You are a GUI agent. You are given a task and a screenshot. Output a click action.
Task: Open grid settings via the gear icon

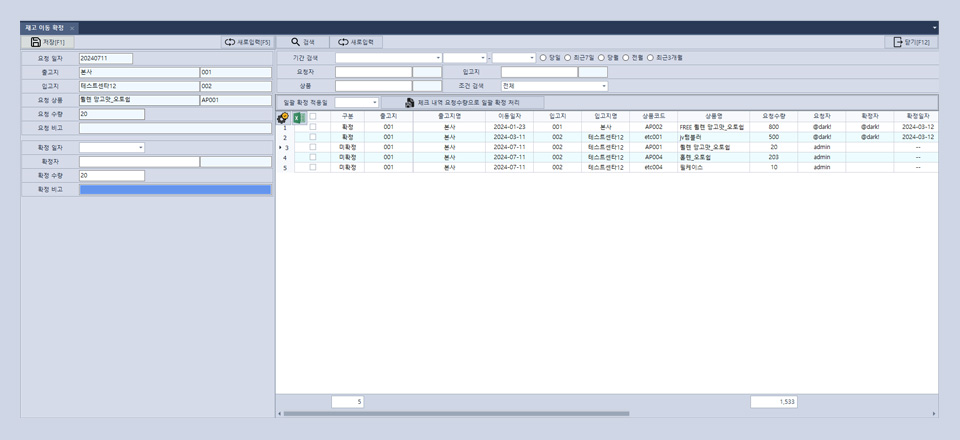click(283, 117)
